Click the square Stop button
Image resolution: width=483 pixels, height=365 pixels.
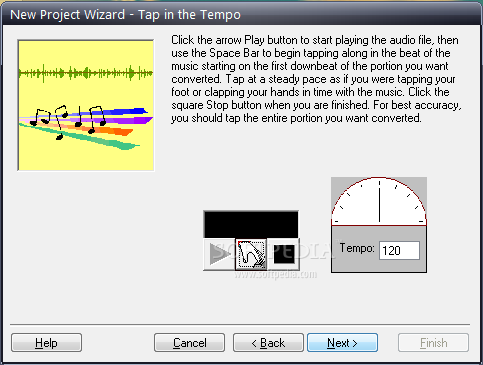(283, 254)
